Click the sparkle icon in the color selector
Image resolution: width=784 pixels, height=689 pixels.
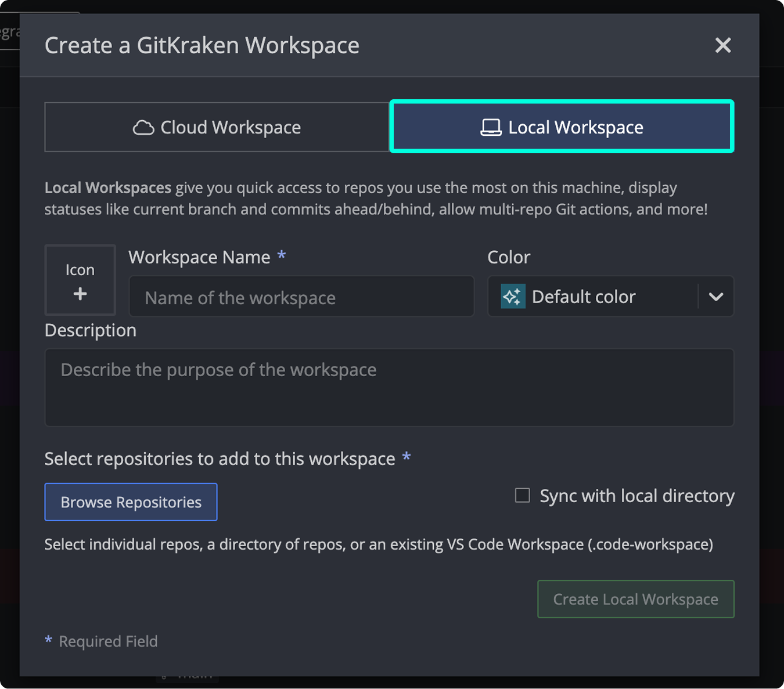click(x=512, y=297)
